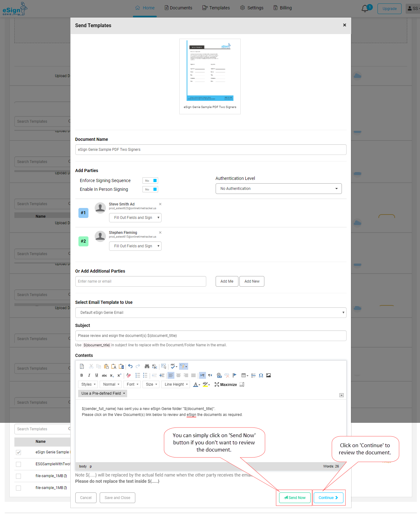Insert an anchor with the flag icon
420x514 pixels.
[234, 375]
